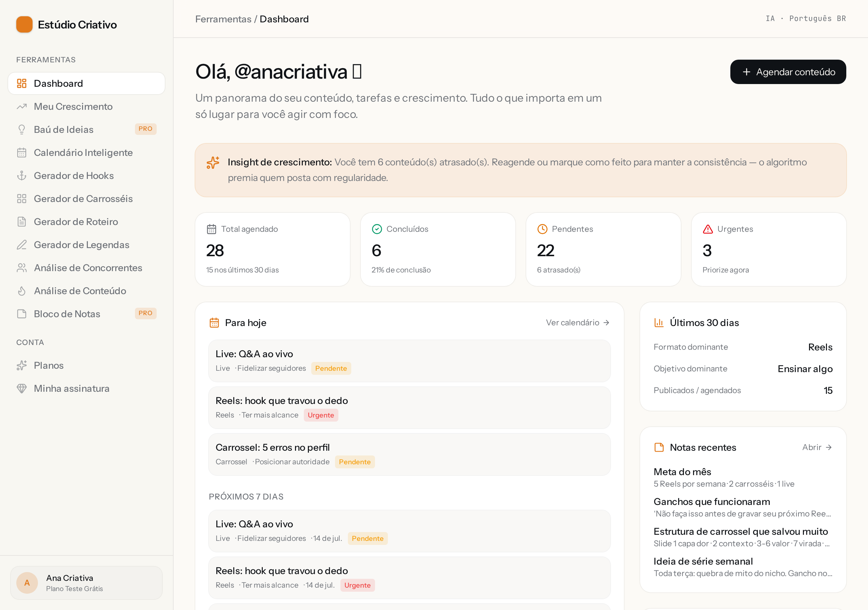
Task: Click the Planos sparkle icon
Action: click(x=22, y=365)
